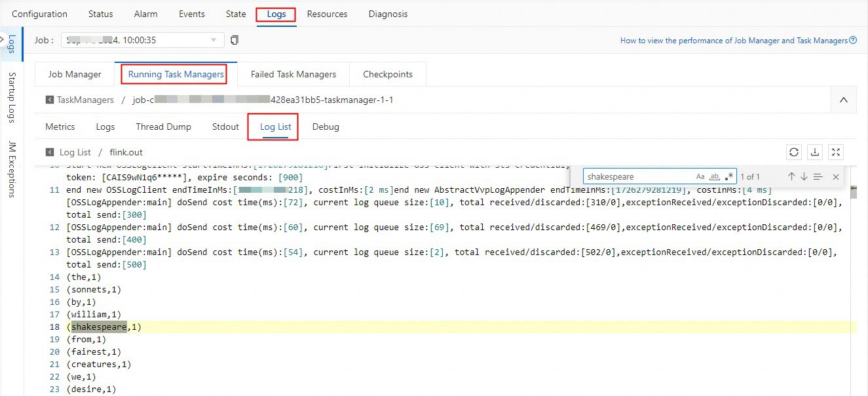This screenshot has height=396, width=868.
Task: Go to the previous search match
Action: click(x=791, y=176)
